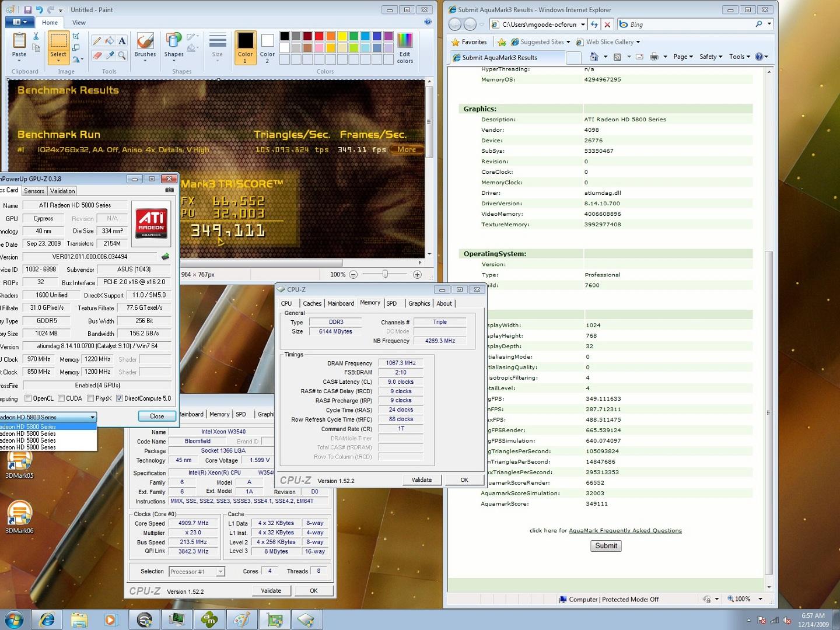The width and height of the screenshot is (840, 630).
Task: Click the Stop red X in Internet Explorer
Action: pyautogui.click(x=607, y=24)
